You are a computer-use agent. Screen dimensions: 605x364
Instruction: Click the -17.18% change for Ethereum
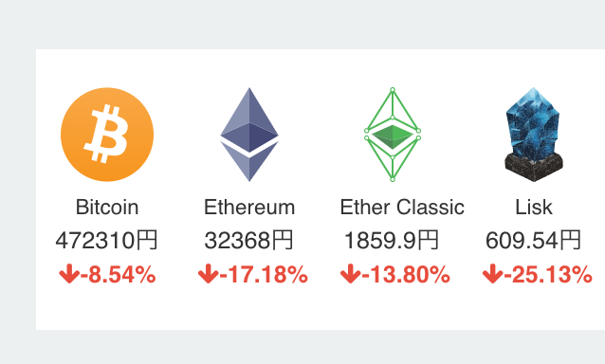264,275
